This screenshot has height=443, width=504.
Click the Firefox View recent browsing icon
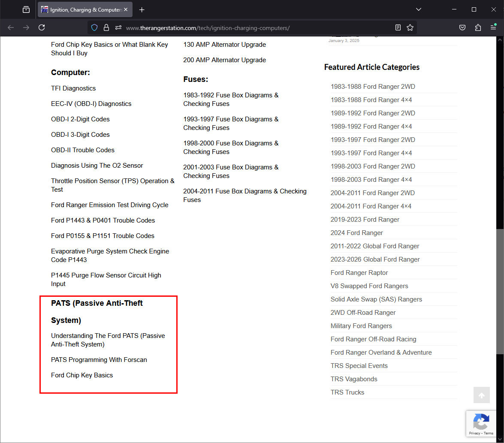(x=26, y=9)
